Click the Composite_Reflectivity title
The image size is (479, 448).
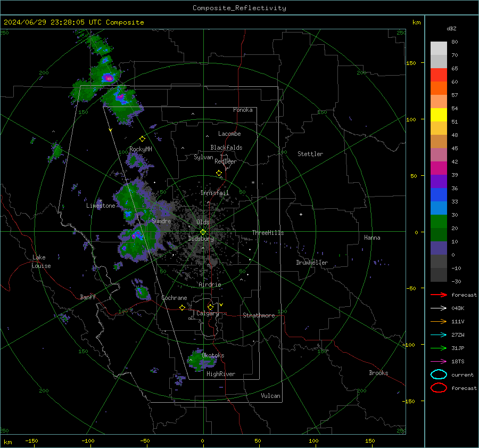pyautogui.click(x=240, y=8)
